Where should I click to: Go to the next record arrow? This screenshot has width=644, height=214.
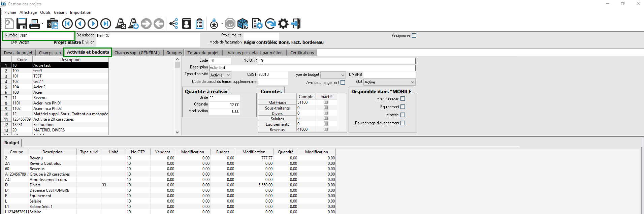(93, 24)
